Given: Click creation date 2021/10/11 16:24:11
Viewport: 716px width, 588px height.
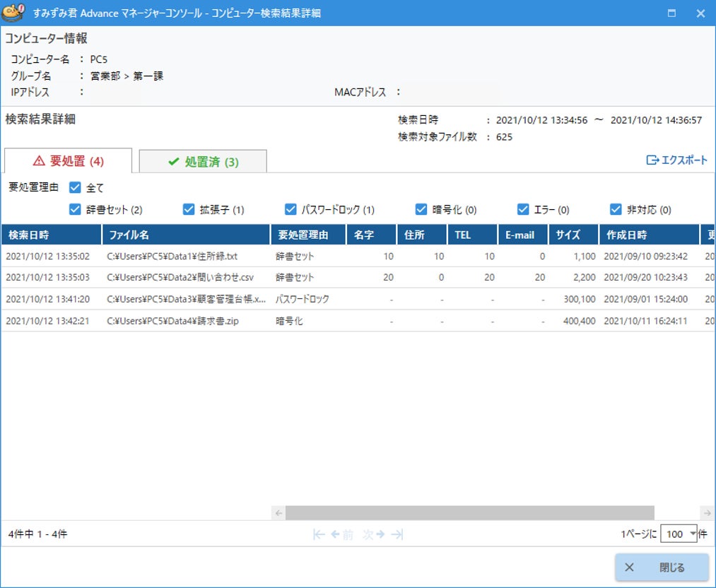Looking at the screenshot, I should (x=645, y=321).
